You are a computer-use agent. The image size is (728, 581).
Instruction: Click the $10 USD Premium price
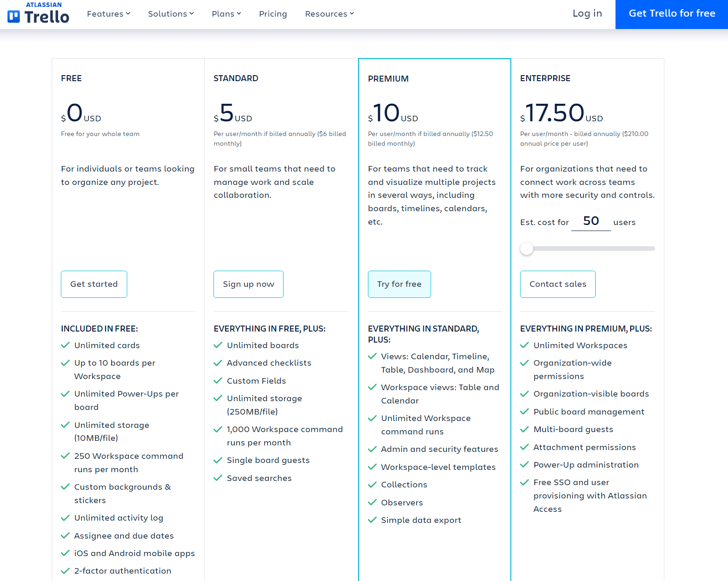[x=393, y=113]
